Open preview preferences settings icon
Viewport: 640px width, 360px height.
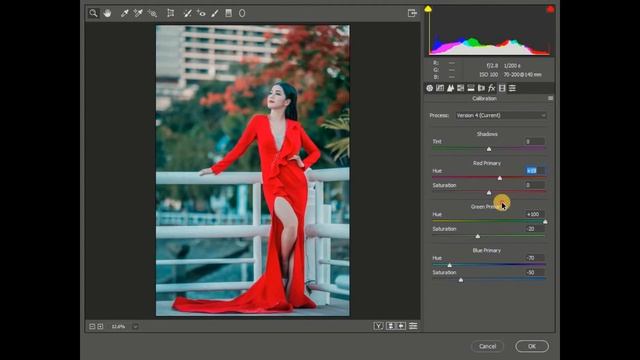point(413,326)
